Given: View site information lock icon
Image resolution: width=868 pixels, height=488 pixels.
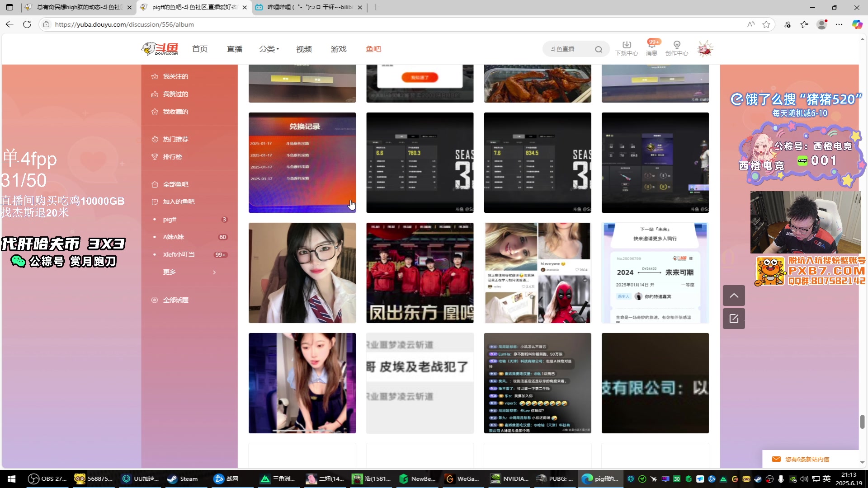Looking at the screenshot, I should point(46,24).
